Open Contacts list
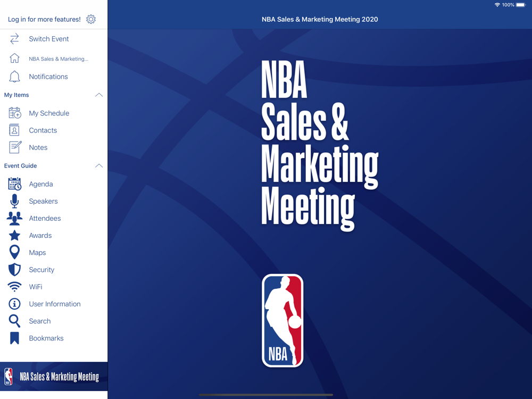 tap(43, 130)
